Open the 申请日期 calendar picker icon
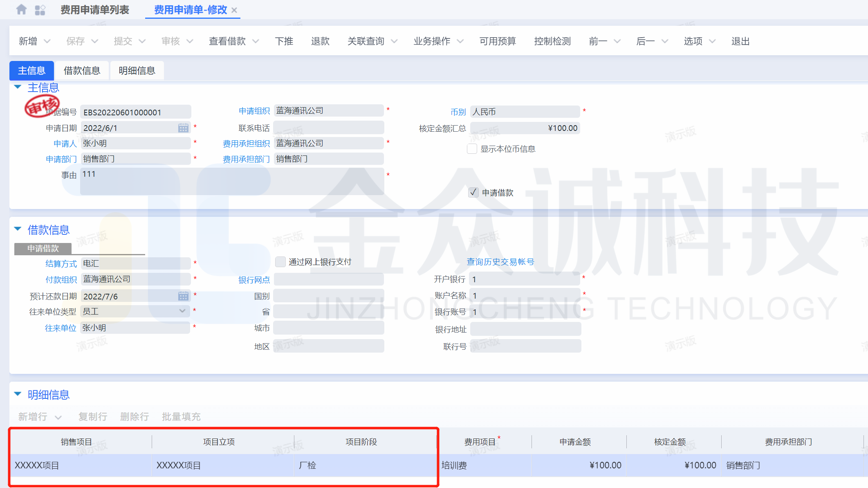Image resolution: width=868 pixels, height=488 pixels. [x=183, y=128]
